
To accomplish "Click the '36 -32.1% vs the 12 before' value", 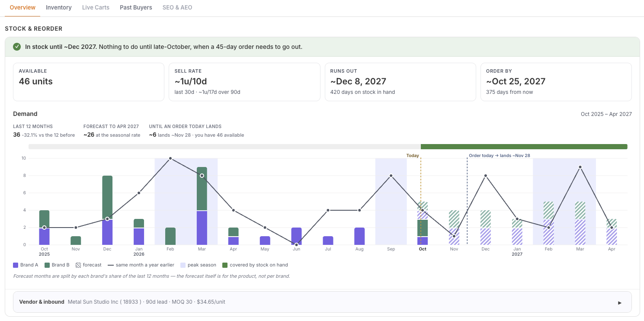I will click(x=44, y=135).
